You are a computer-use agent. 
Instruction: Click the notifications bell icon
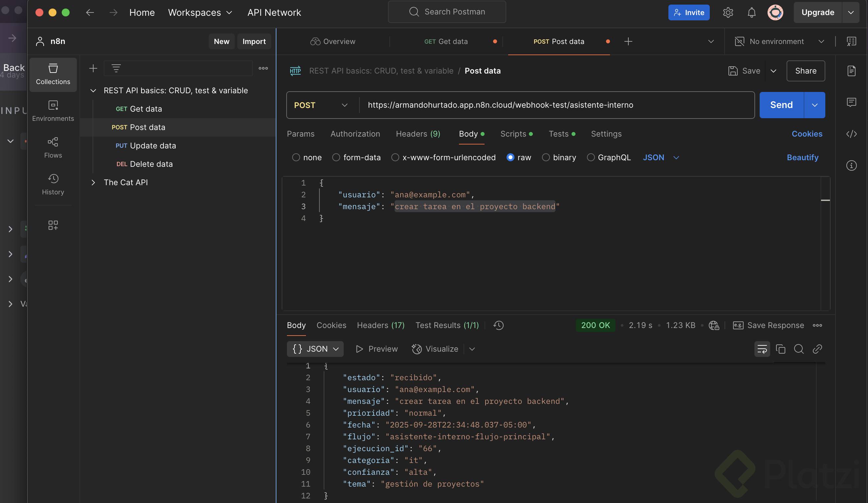point(751,12)
